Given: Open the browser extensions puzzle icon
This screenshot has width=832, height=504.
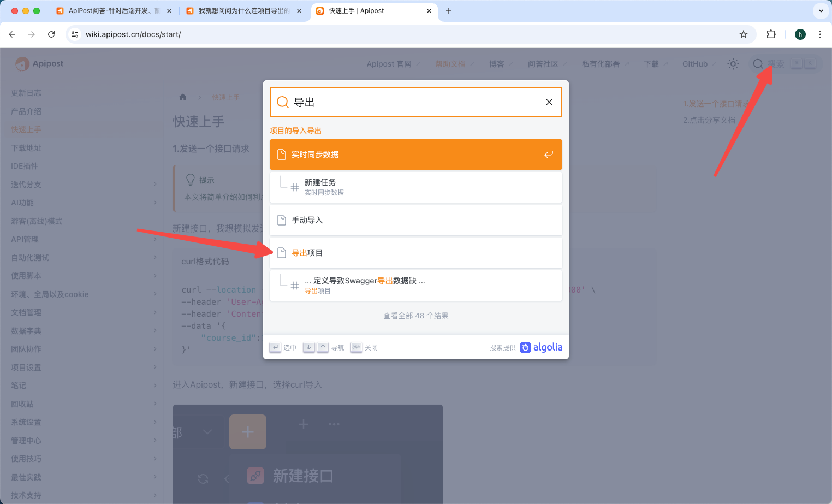Looking at the screenshot, I should point(771,34).
